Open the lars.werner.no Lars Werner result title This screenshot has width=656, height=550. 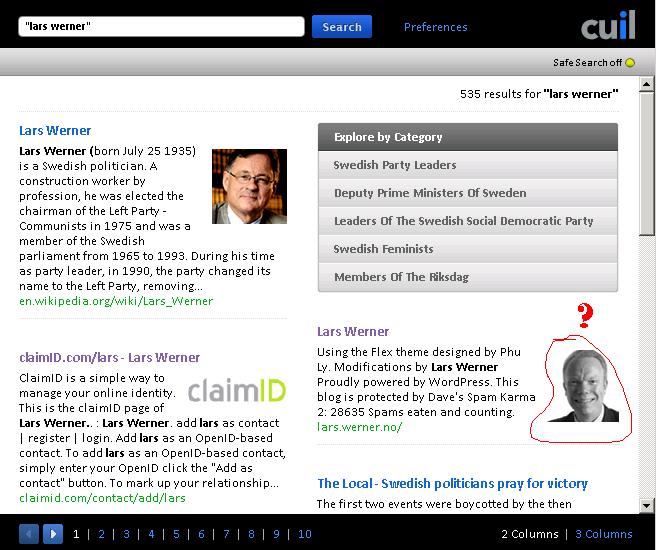coord(353,332)
